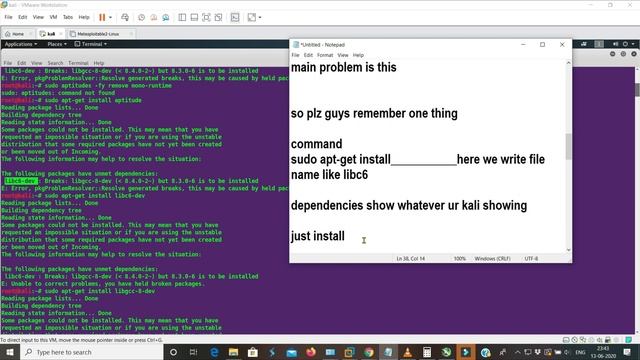Revert to the previous VM snapshot
Image resolution: width=640 pixels, height=360 pixels.
(153, 17)
